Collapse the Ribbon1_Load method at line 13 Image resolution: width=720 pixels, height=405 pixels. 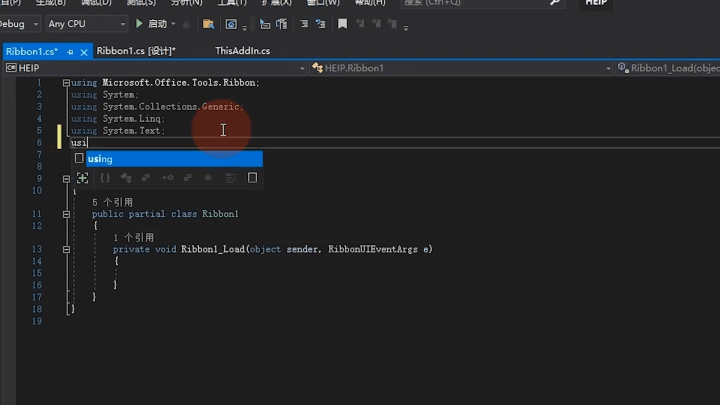pyautogui.click(x=66, y=249)
